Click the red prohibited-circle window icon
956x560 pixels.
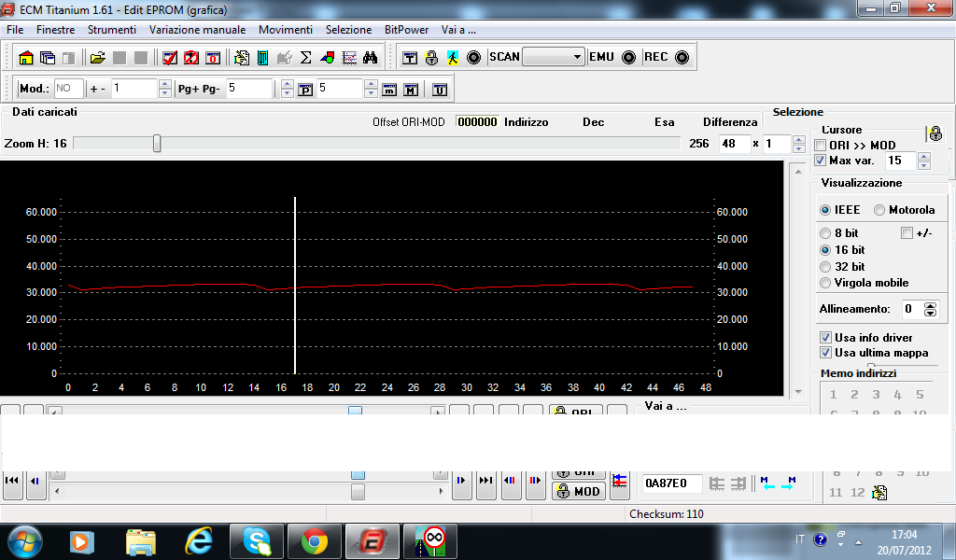[191, 58]
